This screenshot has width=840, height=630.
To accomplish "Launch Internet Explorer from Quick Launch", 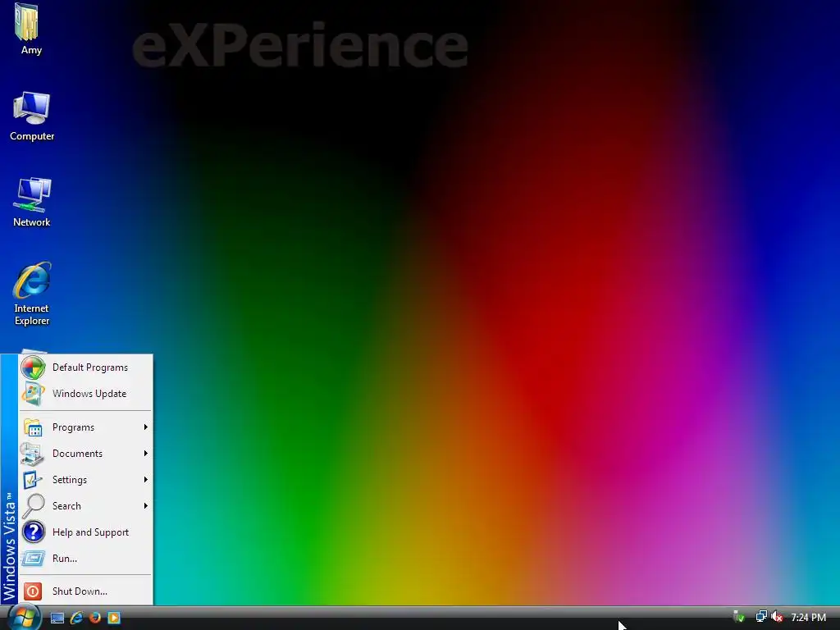I will coord(76,618).
